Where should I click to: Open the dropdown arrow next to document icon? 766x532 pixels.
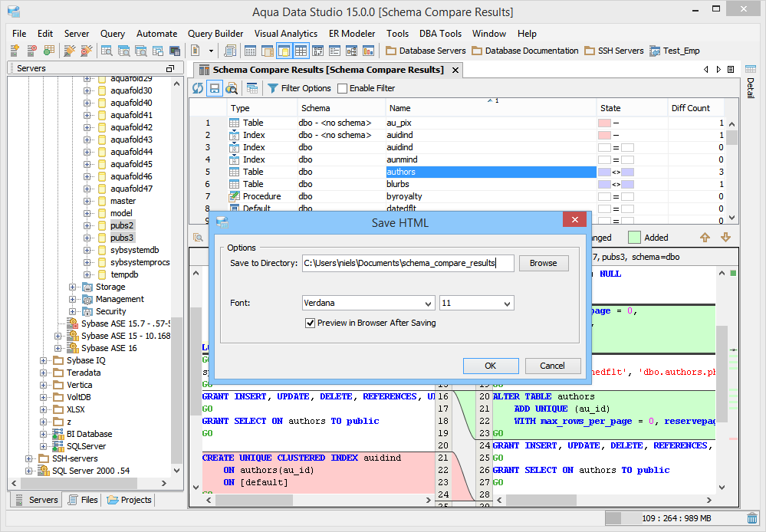pyautogui.click(x=211, y=51)
